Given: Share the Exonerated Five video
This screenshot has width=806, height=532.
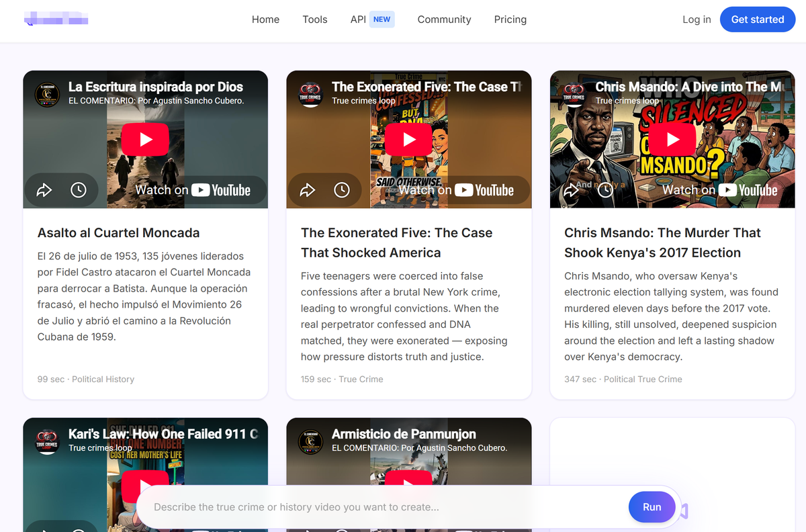Looking at the screenshot, I should click(308, 190).
